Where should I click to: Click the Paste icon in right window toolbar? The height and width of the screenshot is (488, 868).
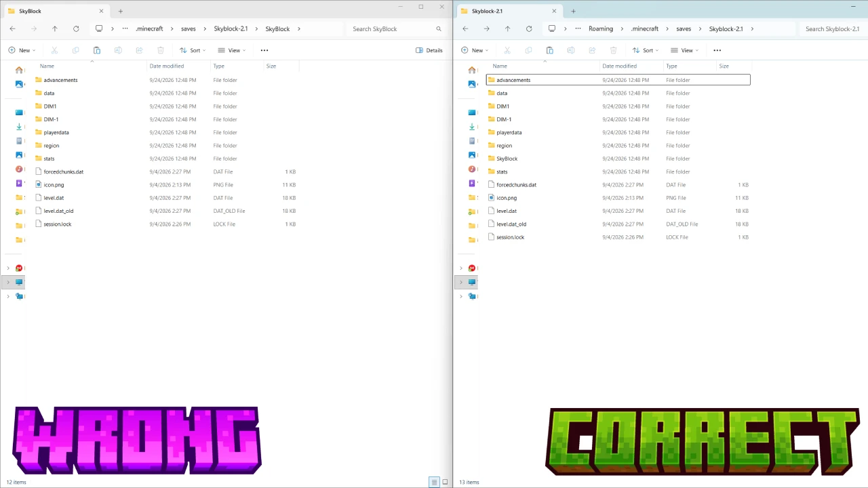coord(550,50)
